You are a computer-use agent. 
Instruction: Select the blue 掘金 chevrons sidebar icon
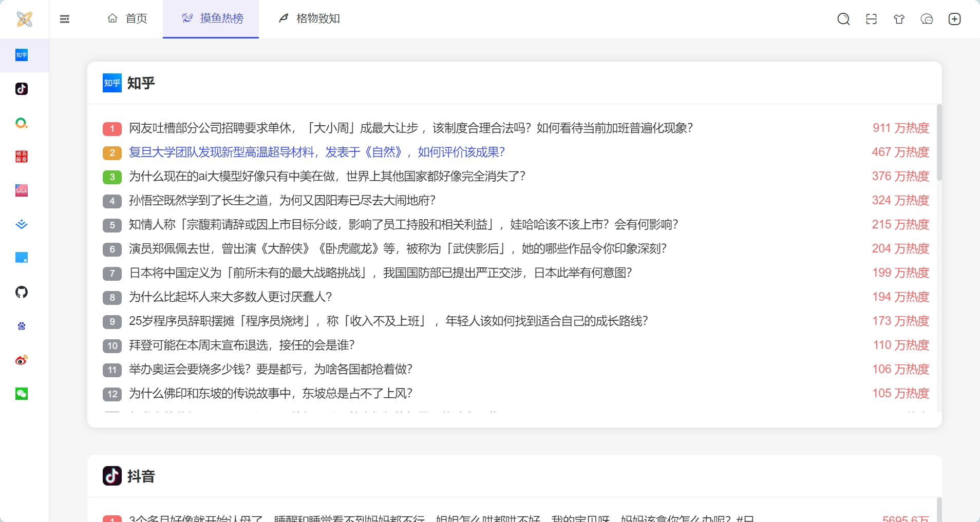pyautogui.click(x=22, y=224)
